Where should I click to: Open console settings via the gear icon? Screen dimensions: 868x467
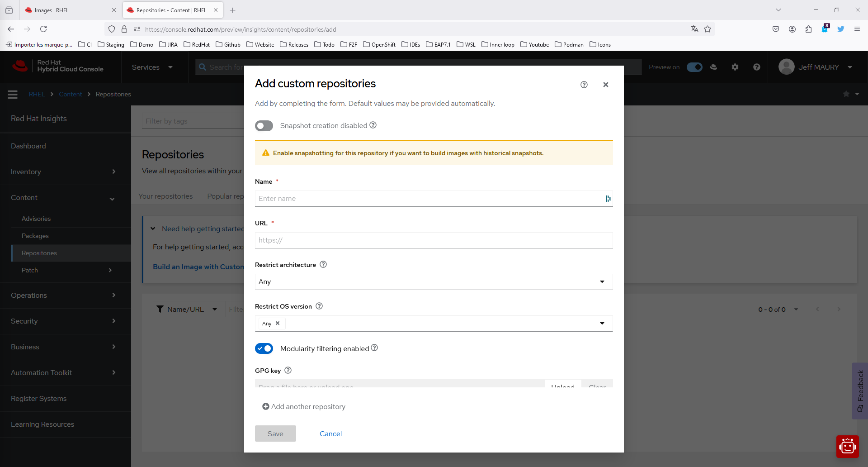pyautogui.click(x=735, y=67)
